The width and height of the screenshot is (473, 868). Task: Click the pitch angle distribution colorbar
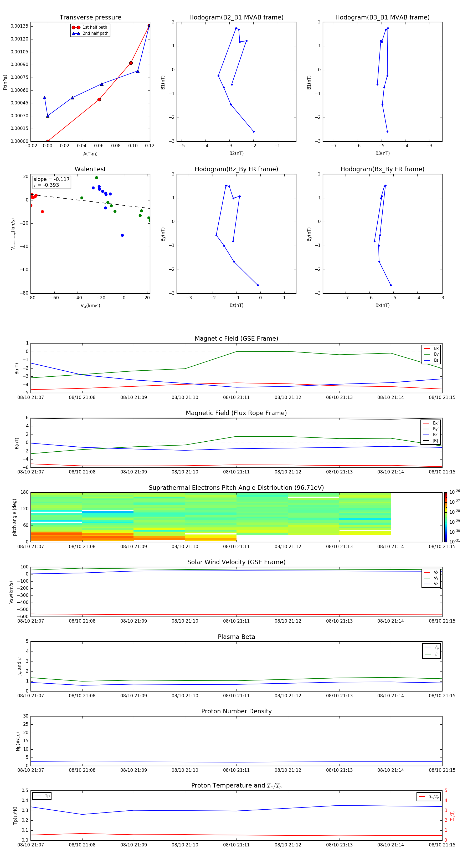click(446, 517)
